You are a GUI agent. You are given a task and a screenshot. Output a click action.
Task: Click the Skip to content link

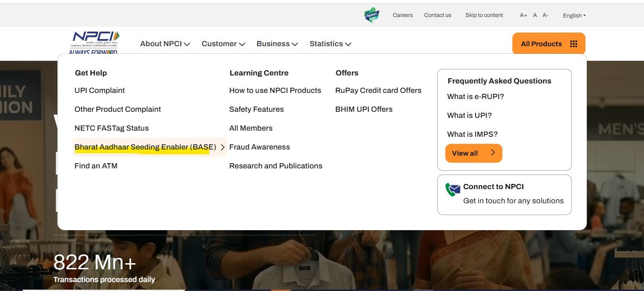pyautogui.click(x=484, y=15)
